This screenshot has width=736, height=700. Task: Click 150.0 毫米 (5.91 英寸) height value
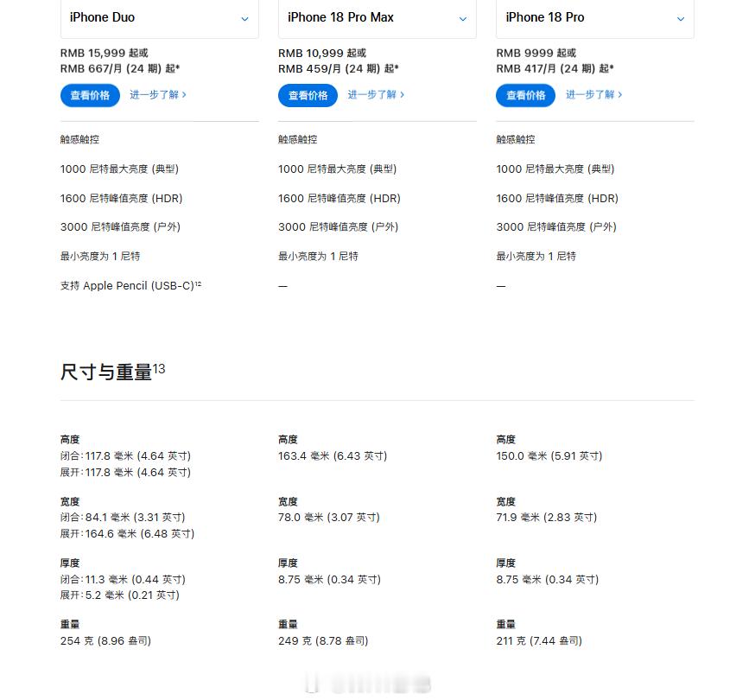549,456
